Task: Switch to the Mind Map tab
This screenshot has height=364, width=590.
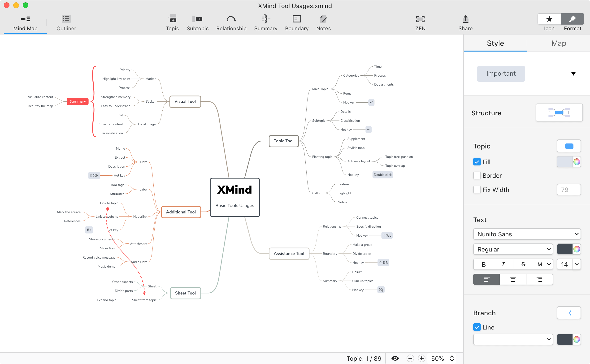Action: [25, 23]
